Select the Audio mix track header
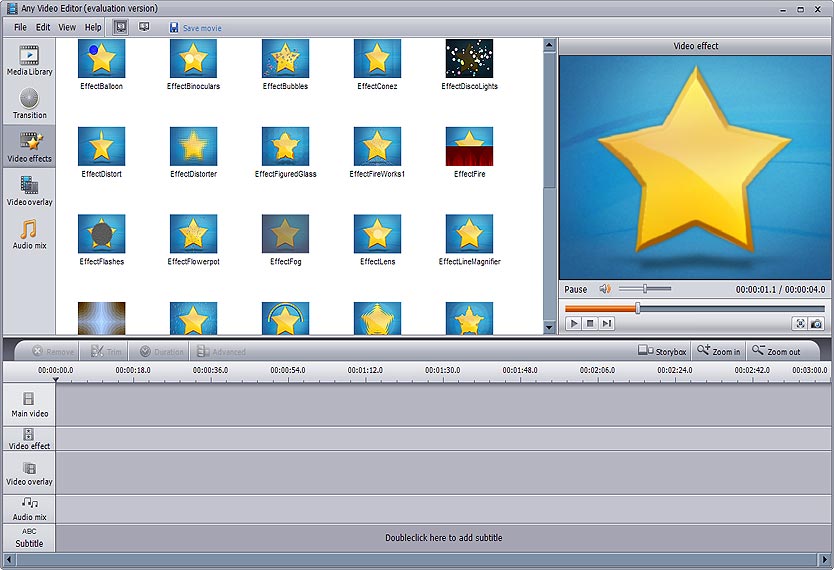Screen dimensions: 834x570 tap(29, 509)
